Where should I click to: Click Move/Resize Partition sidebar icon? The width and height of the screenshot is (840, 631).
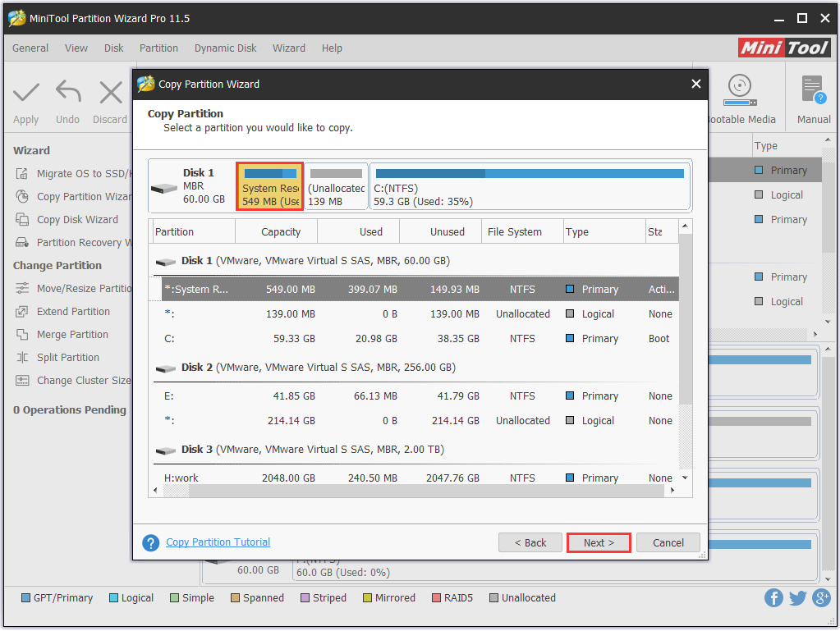(x=22, y=289)
